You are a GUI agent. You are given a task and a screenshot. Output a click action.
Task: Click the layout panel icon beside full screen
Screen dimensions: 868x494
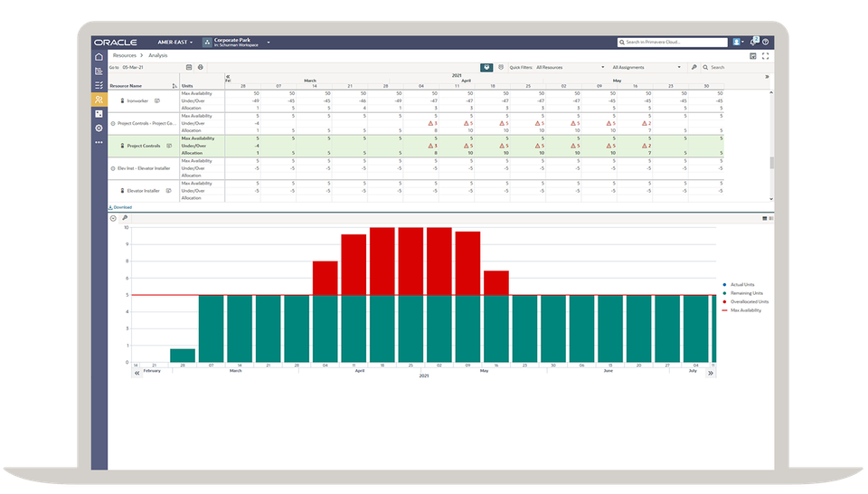tap(753, 56)
